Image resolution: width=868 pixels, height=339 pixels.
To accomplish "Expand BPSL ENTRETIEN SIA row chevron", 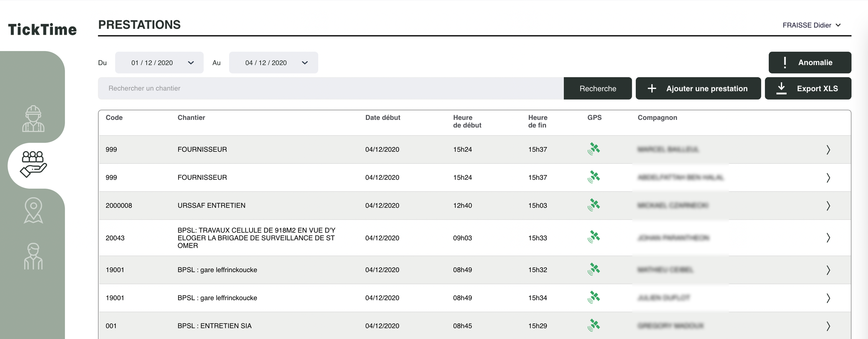I will (828, 326).
